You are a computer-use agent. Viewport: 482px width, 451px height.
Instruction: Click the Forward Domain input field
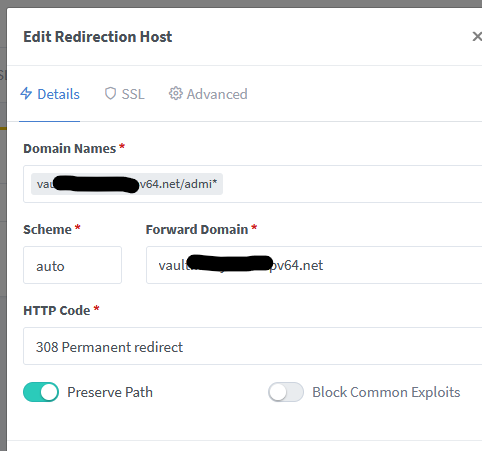click(314, 265)
